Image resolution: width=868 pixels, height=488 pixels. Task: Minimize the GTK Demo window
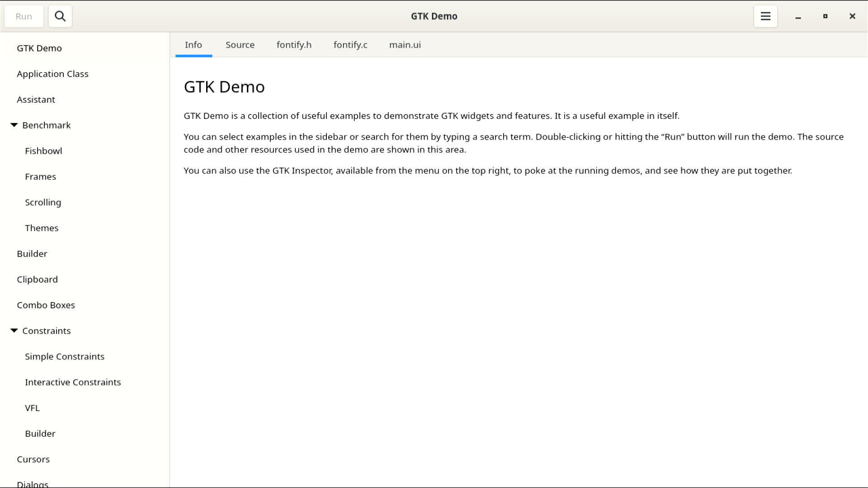click(798, 16)
